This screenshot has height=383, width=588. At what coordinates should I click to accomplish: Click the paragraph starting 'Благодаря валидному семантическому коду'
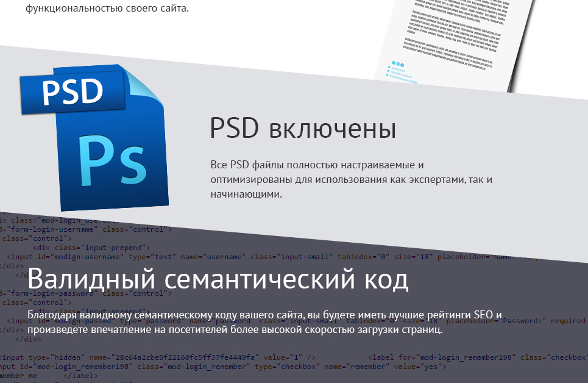click(264, 322)
